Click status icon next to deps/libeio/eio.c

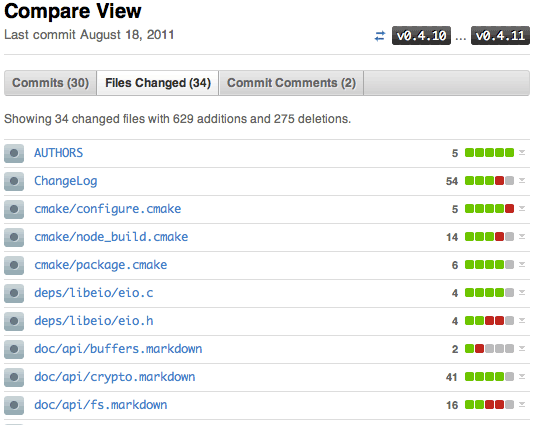pyautogui.click(x=14, y=293)
